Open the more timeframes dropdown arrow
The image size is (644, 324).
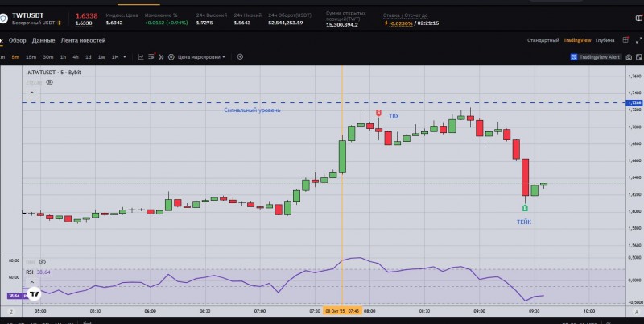point(125,57)
